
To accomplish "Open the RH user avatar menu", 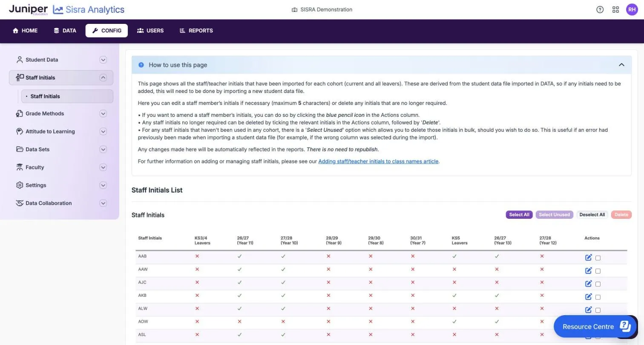I will [x=632, y=9].
